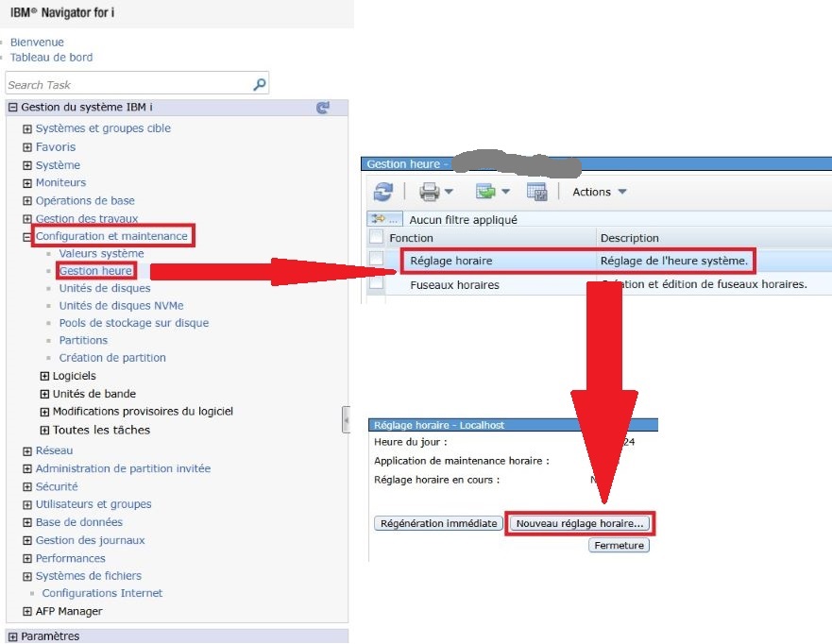This screenshot has height=644, width=832.
Task: Expand the Réseau tree node
Action: coord(25,451)
